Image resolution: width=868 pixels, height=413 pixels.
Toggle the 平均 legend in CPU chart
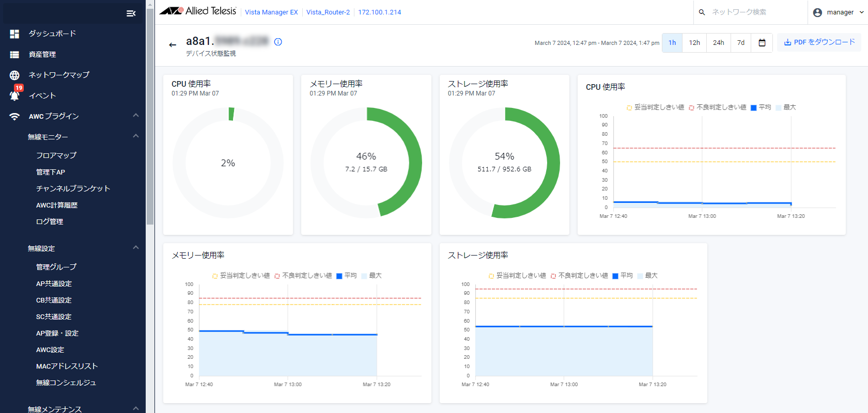coord(761,107)
